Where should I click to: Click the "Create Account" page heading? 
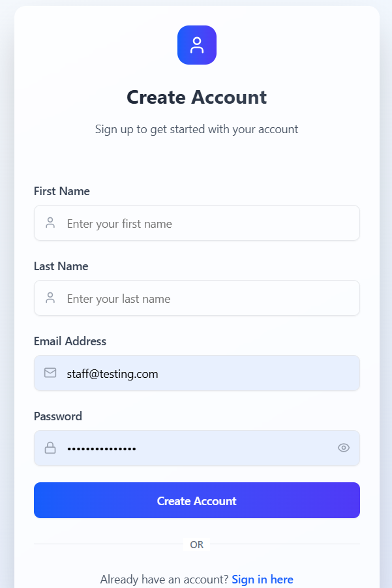coord(196,97)
